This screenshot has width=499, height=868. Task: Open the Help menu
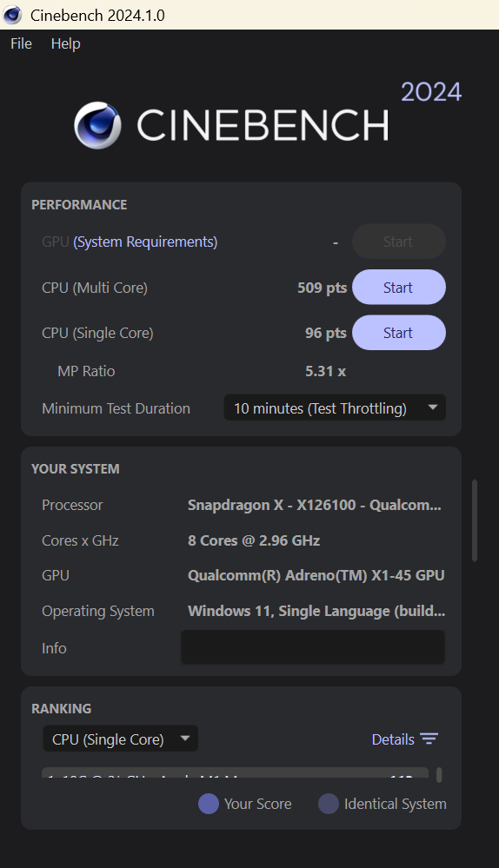point(66,43)
